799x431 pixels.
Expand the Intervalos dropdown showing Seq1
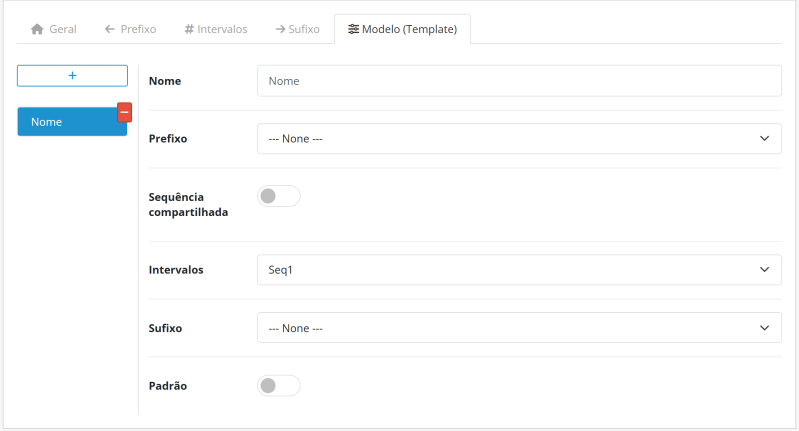519,270
